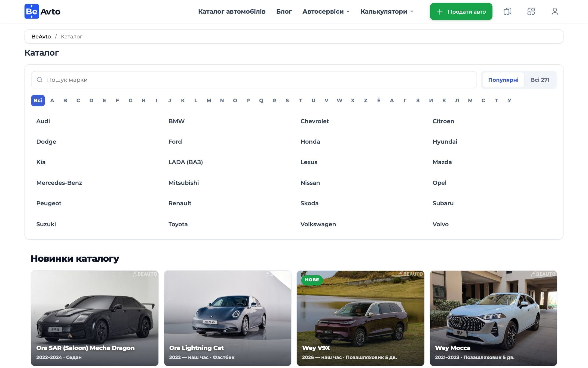
Task: Filter brands by letter D
Action: click(91, 100)
